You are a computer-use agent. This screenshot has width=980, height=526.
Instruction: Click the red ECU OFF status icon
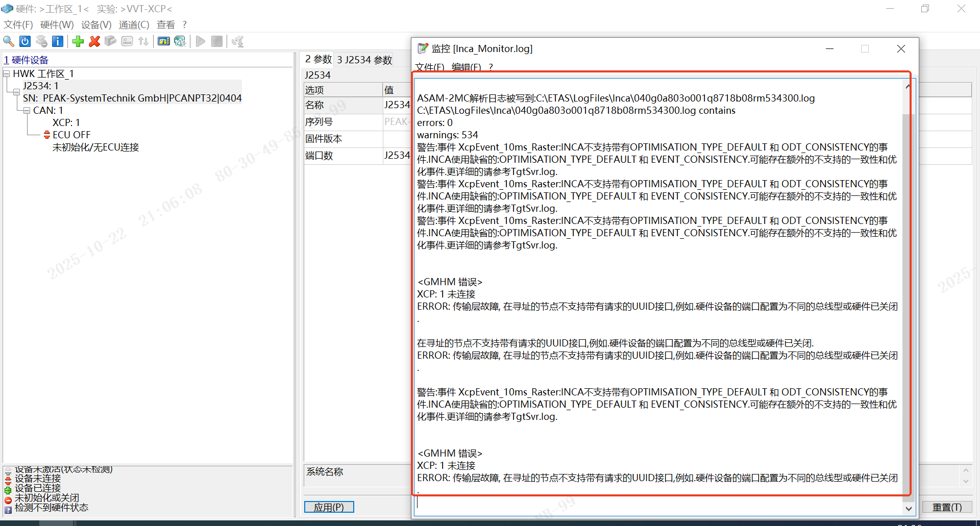[x=47, y=135]
